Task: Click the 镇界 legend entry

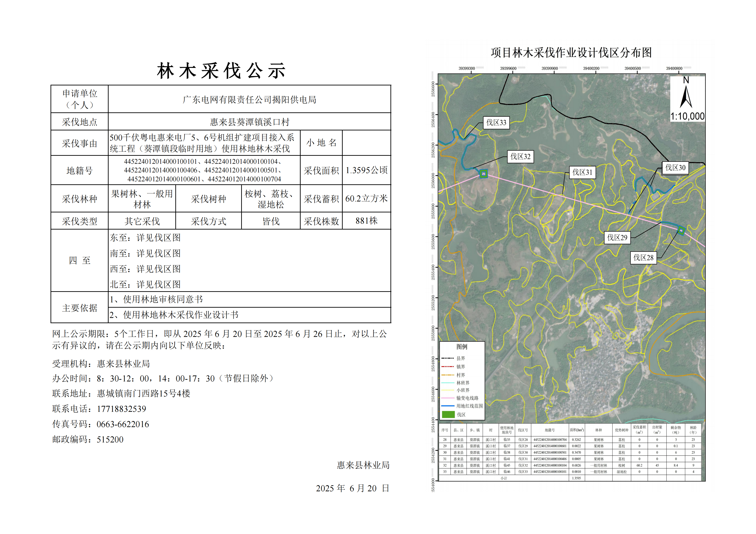Action: (x=453, y=367)
